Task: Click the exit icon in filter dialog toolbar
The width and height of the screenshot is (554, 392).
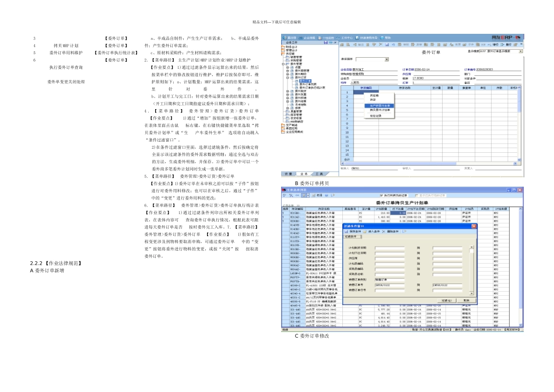Action: (404, 231)
